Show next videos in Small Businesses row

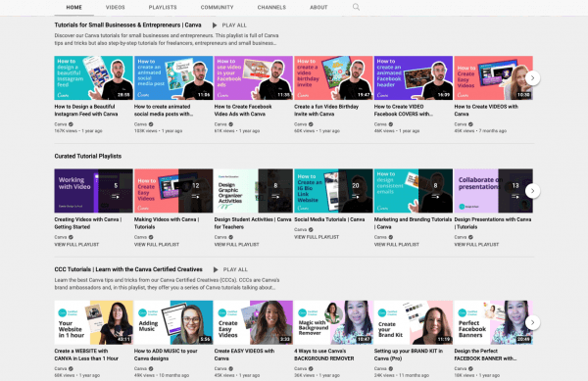(532, 78)
